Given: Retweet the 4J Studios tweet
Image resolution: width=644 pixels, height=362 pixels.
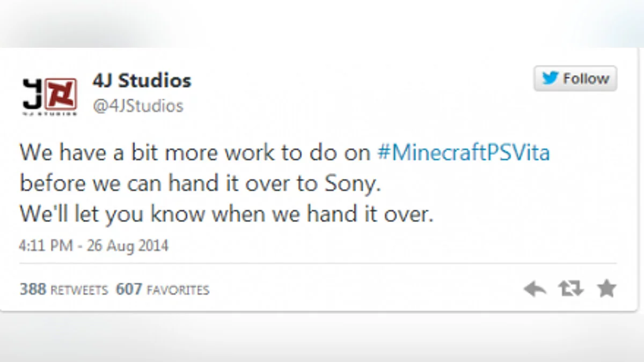Looking at the screenshot, I should pyautogui.click(x=570, y=290).
